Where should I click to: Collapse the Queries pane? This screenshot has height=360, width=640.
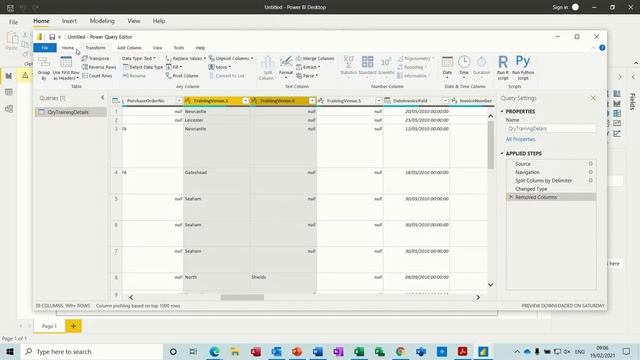102,98
